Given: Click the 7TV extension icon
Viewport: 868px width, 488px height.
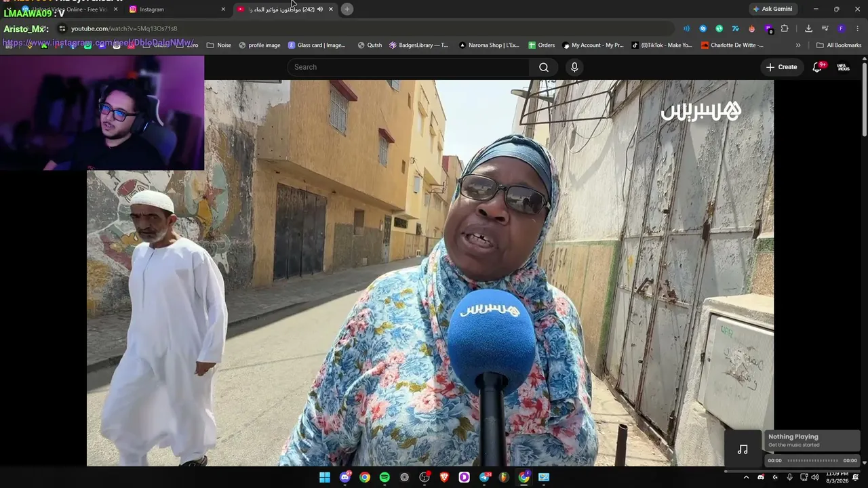Looking at the screenshot, I should pyautogui.click(x=735, y=28).
